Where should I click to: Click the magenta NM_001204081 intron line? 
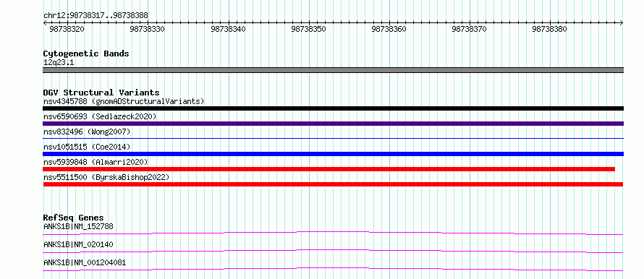click(x=333, y=268)
